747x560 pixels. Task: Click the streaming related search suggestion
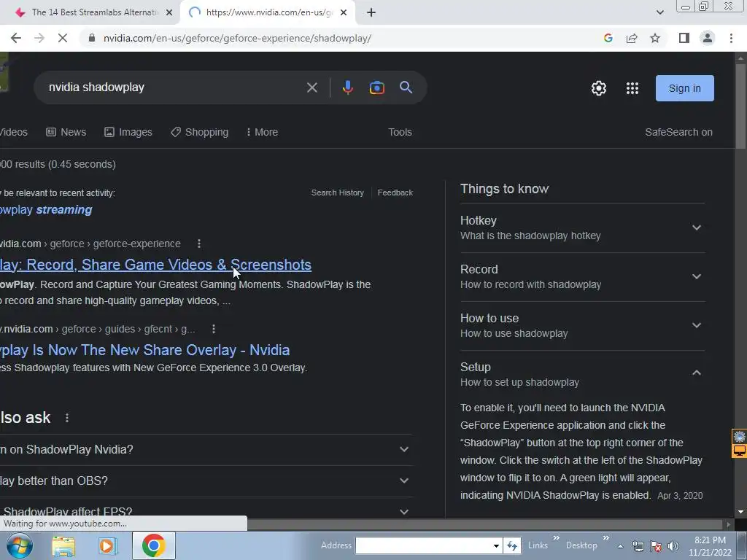46,210
